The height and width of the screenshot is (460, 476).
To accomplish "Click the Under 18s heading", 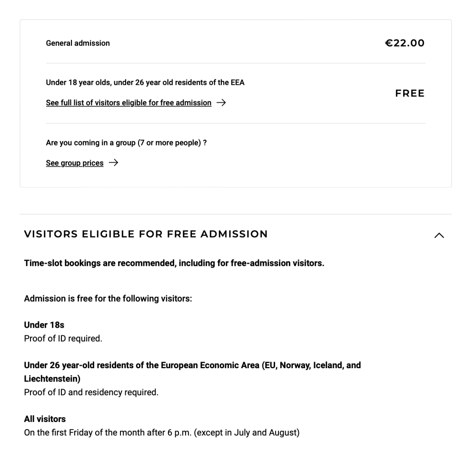I will 44,325.
